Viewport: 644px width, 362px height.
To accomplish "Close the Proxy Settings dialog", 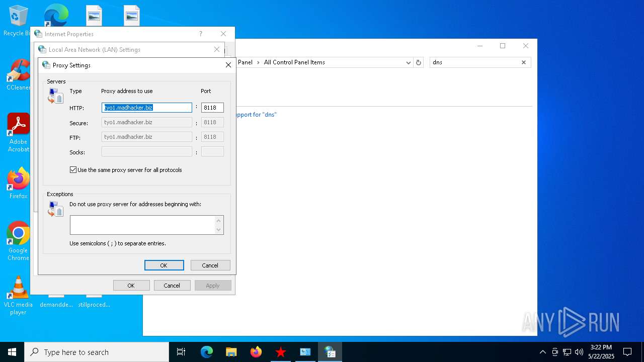I will coord(228,65).
